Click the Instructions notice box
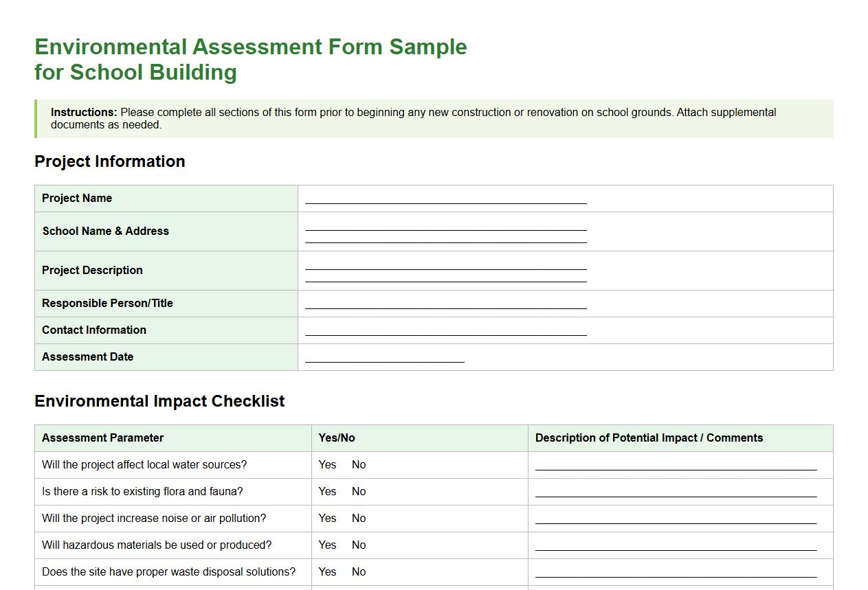Screen dimensions: 868x590 434,118
